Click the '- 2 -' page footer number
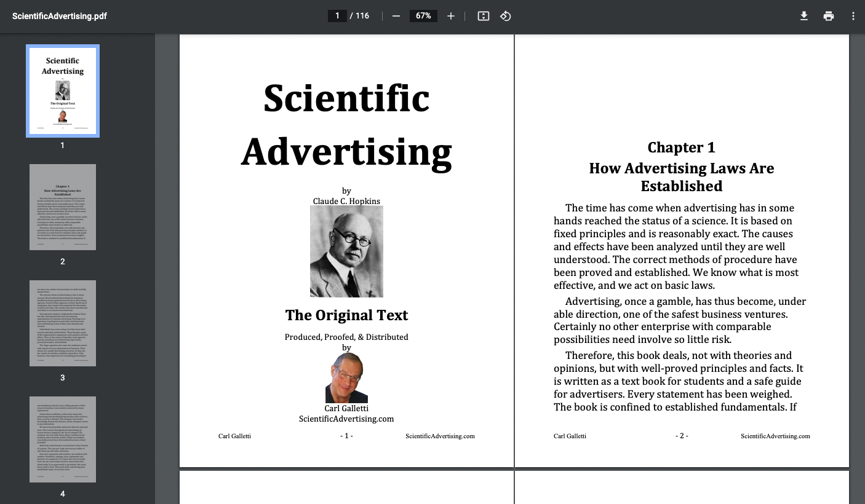 (682, 436)
